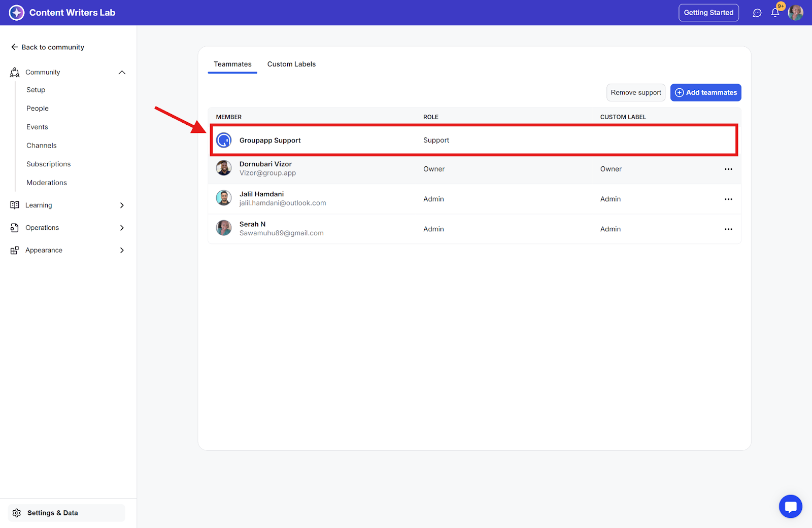Collapse the Community section in sidebar
The width and height of the screenshot is (812, 528).
(x=122, y=73)
